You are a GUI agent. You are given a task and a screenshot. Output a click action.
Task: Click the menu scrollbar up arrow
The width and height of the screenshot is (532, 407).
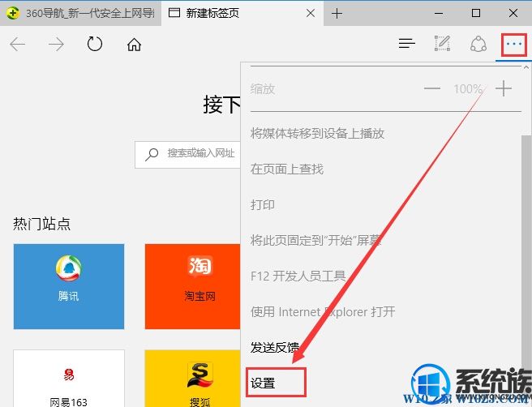point(526,67)
